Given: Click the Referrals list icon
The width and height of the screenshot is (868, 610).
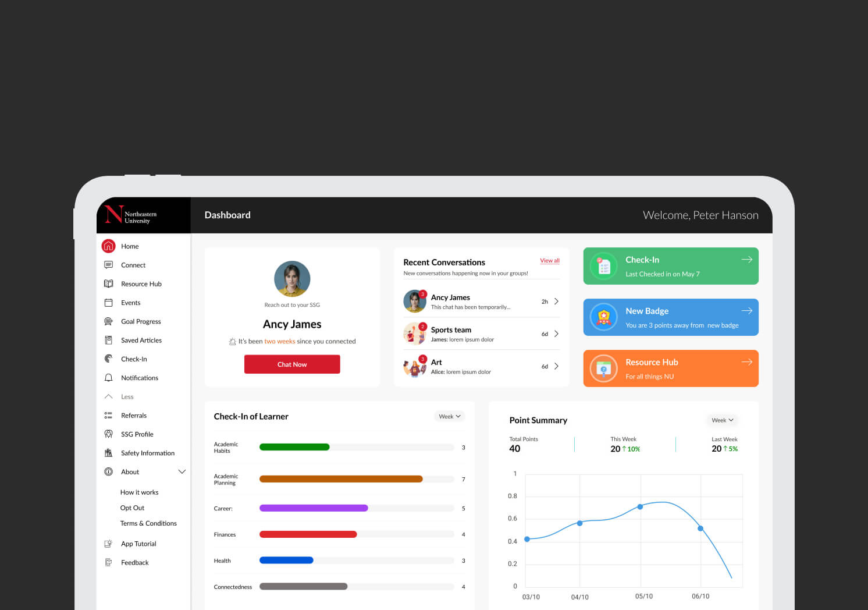Looking at the screenshot, I should point(108,415).
